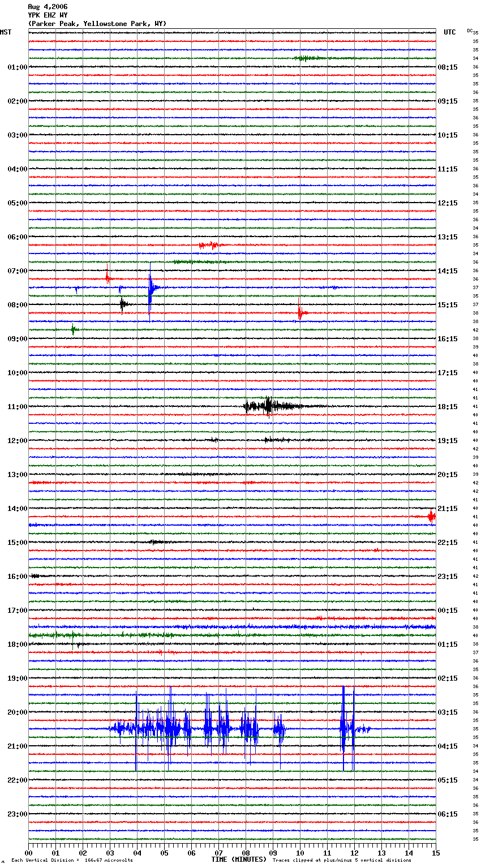Image resolution: width=481 pixels, height=868 pixels.
Task: Click the 21:15 UTC time label
Action: pyautogui.click(x=448, y=509)
